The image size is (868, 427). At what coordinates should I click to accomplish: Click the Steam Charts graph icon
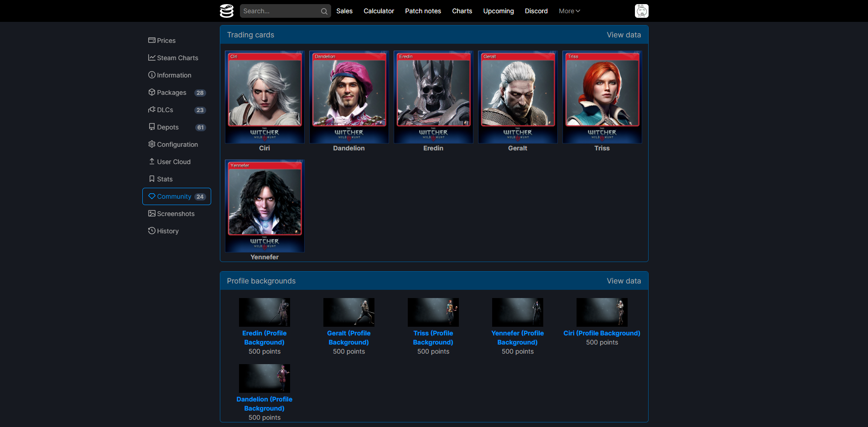[x=152, y=57]
